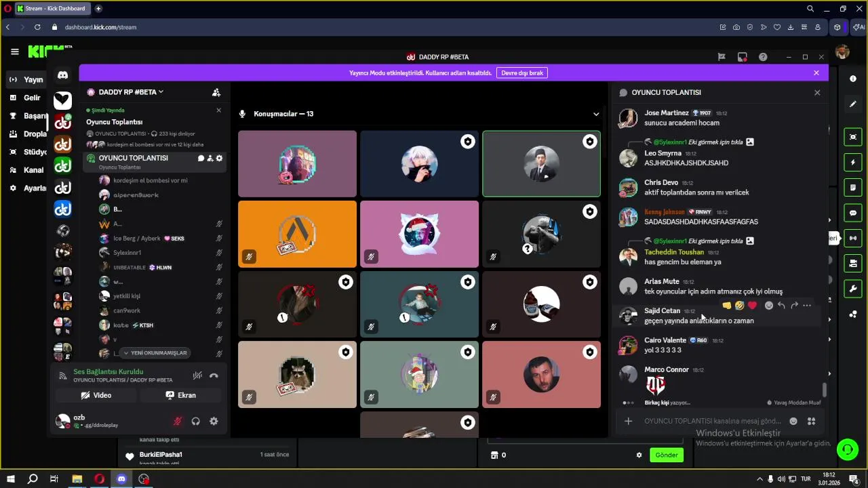
Task: Unmute the microphone in the user panel
Action: (x=178, y=421)
